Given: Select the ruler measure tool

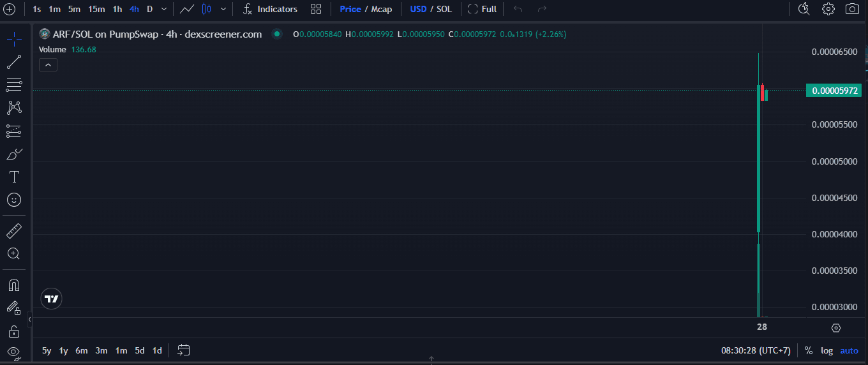Looking at the screenshot, I should tap(14, 230).
